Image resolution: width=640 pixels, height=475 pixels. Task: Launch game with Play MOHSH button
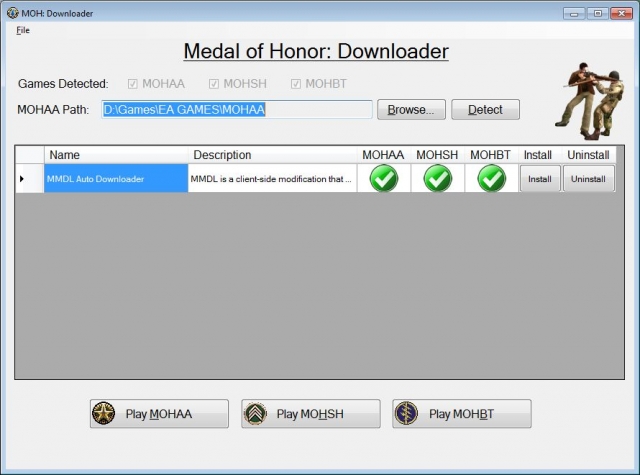[311, 413]
